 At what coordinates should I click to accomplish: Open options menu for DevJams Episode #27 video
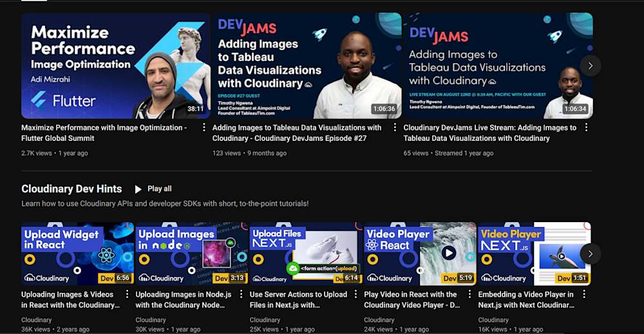point(395,127)
